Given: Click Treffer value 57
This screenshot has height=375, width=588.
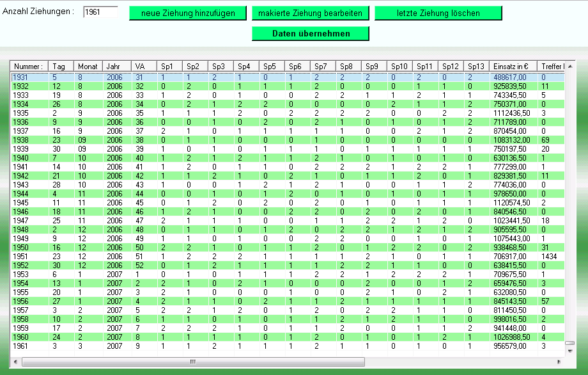Looking at the screenshot, I should click(545, 301).
